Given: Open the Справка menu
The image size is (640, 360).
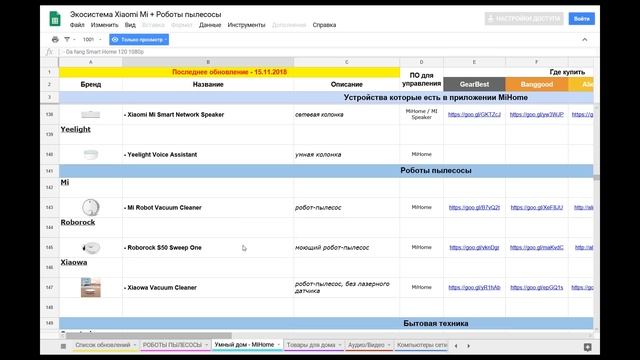Looking at the screenshot, I should (324, 25).
